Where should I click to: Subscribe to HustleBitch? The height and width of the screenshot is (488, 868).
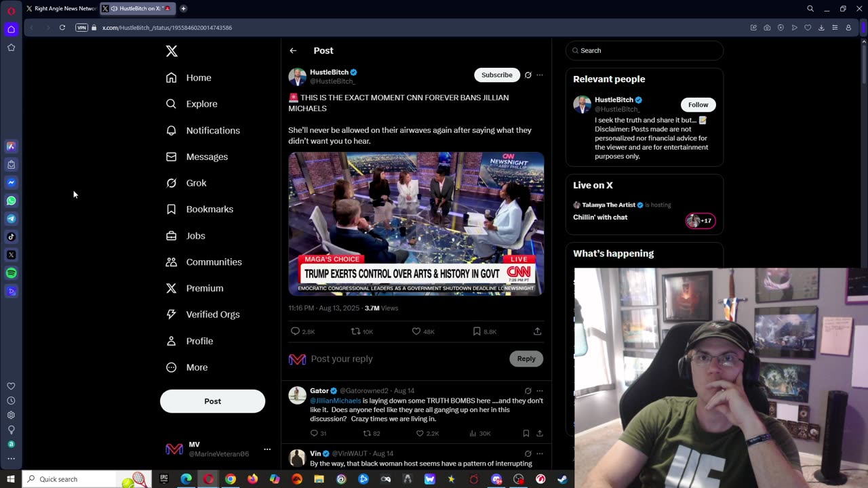[x=497, y=75]
